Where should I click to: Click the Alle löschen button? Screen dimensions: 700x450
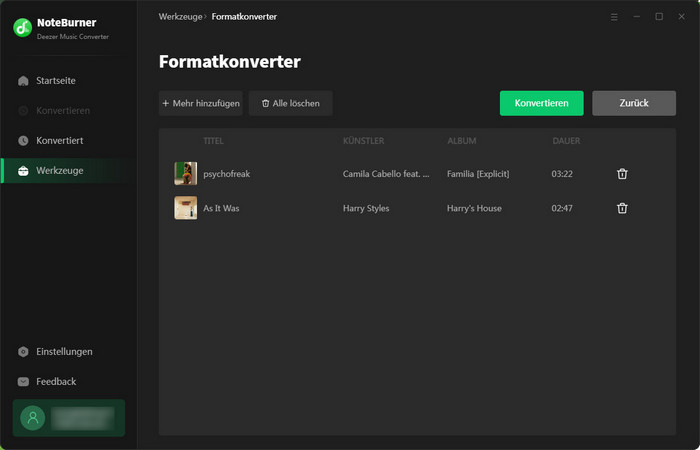291,103
